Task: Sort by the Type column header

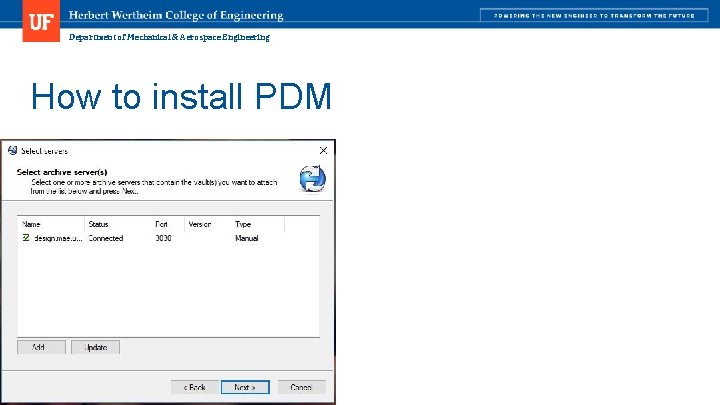Action: [x=258, y=224]
